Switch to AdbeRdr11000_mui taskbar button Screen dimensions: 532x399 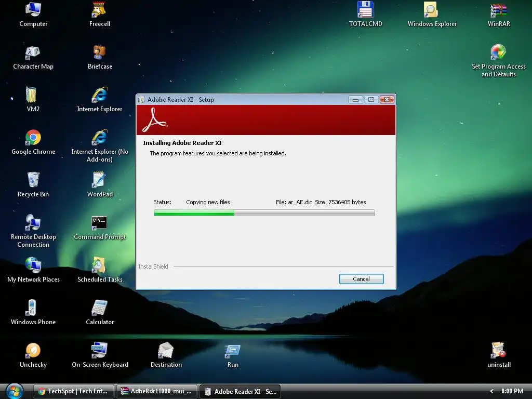coord(157,391)
